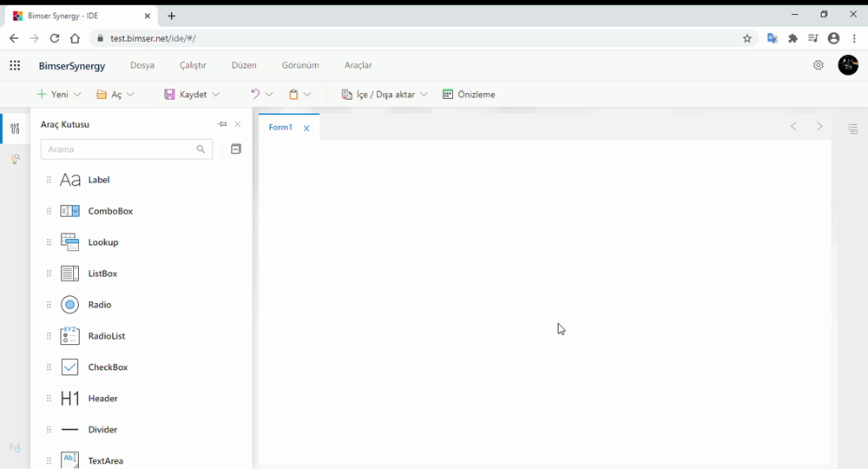Switch to the Form1 tab

pyautogui.click(x=279, y=128)
